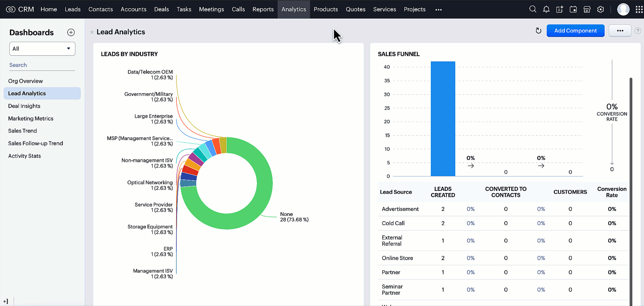Click the Add Component button
644x306 pixels.
click(x=575, y=31)
